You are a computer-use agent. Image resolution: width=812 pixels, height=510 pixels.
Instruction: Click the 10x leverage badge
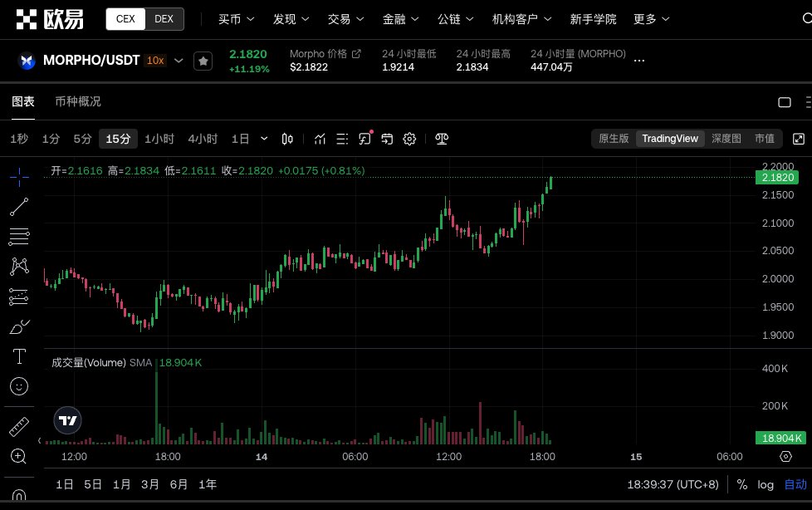(155, 61)
